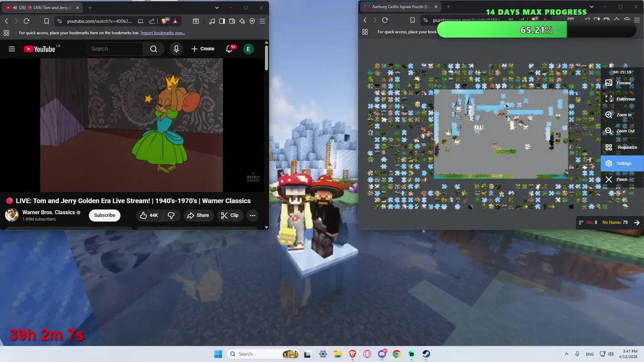Open Warner Bros. Classics channel avatar
Image resolution: width=644 pixels, height=362 pixels.
point(12,215)
